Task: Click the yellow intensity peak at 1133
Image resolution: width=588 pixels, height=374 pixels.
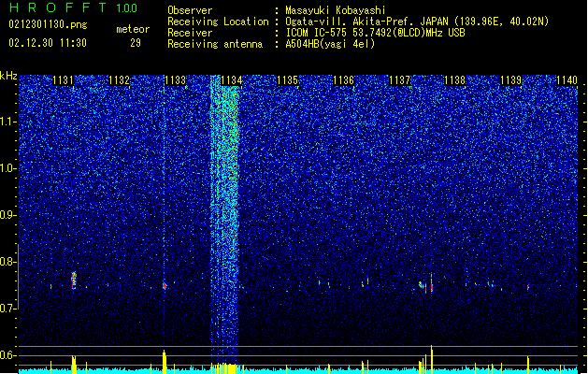Action: 164,362
